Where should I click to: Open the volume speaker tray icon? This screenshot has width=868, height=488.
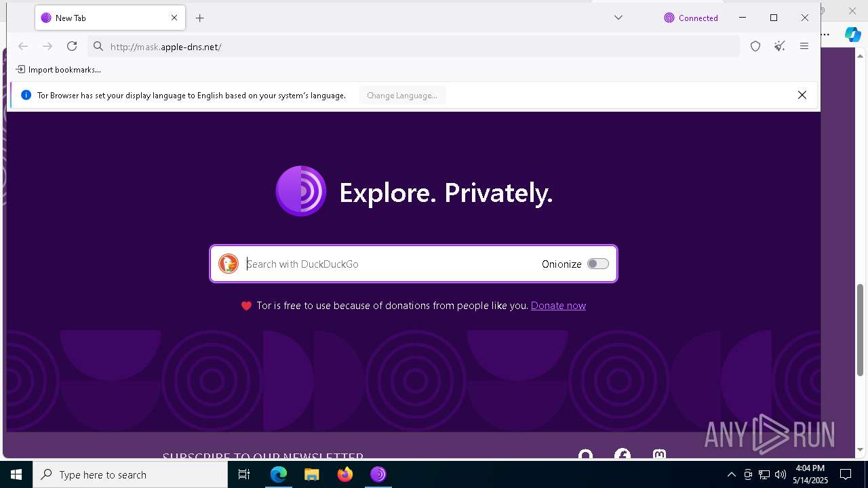(781, 474)
